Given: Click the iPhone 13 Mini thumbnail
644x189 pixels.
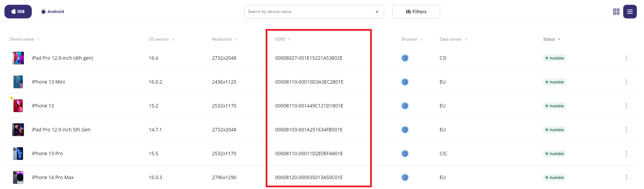Looking at the screenshot, I should pyautogui.click(x=18, y=82).
